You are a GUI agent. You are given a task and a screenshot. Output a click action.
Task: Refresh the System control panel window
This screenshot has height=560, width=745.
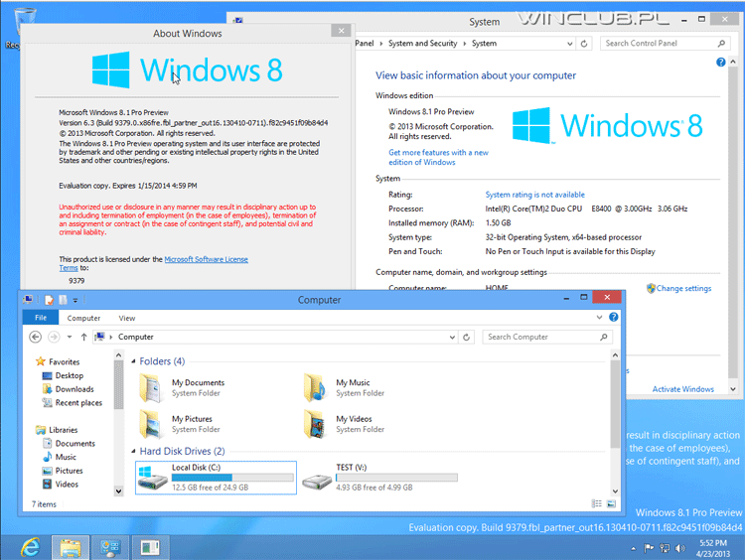click(584, 44)
